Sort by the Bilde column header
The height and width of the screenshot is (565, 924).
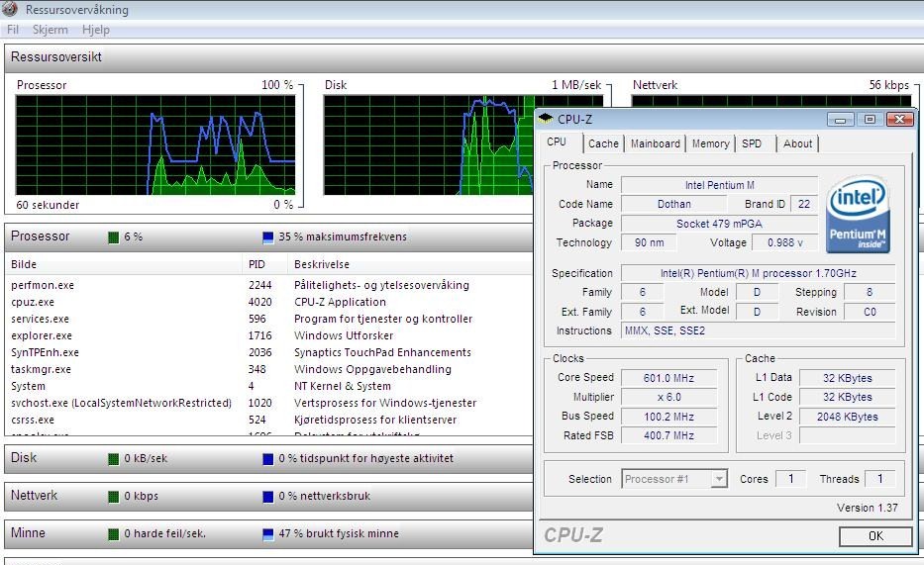pos(124,264)
